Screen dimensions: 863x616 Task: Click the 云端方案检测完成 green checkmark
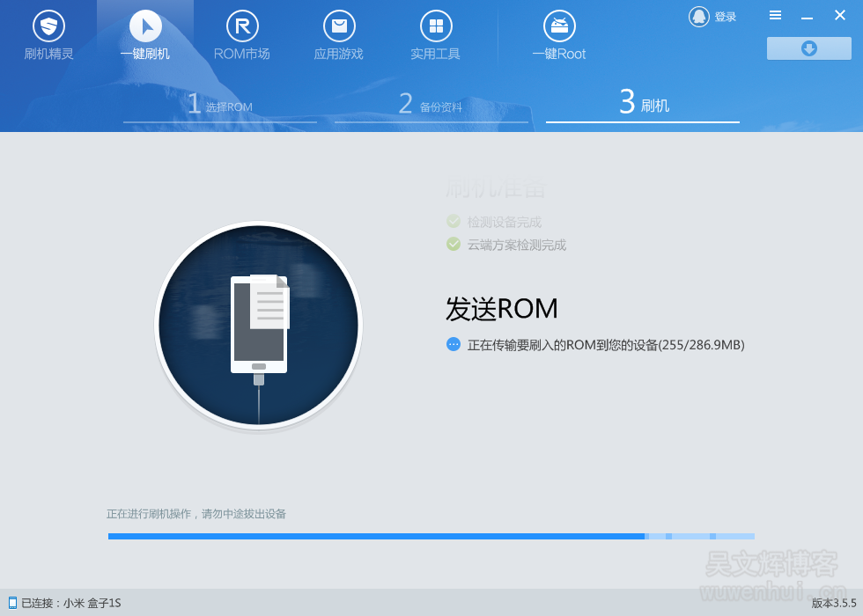[454, 245]
